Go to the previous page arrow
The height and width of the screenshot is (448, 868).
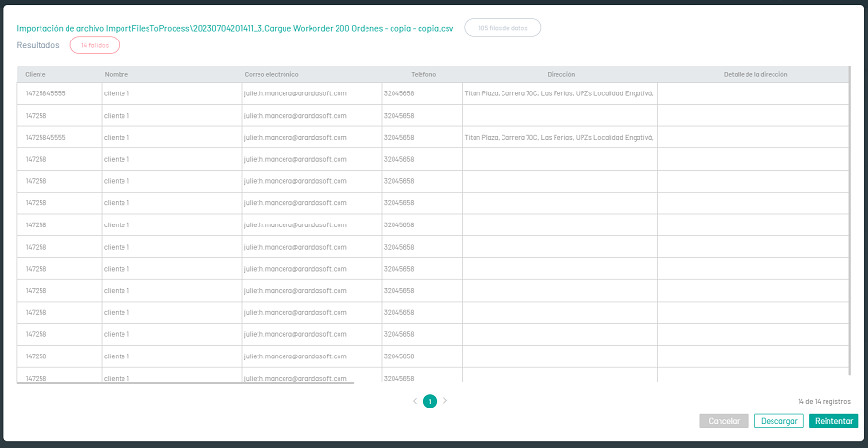[415, 401]
